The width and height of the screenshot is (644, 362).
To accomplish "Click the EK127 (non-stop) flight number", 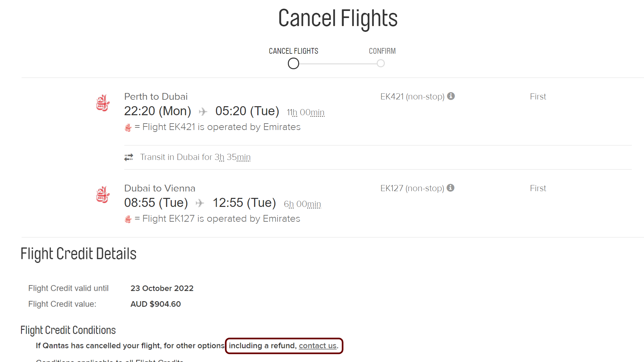I will click(412, 188).
